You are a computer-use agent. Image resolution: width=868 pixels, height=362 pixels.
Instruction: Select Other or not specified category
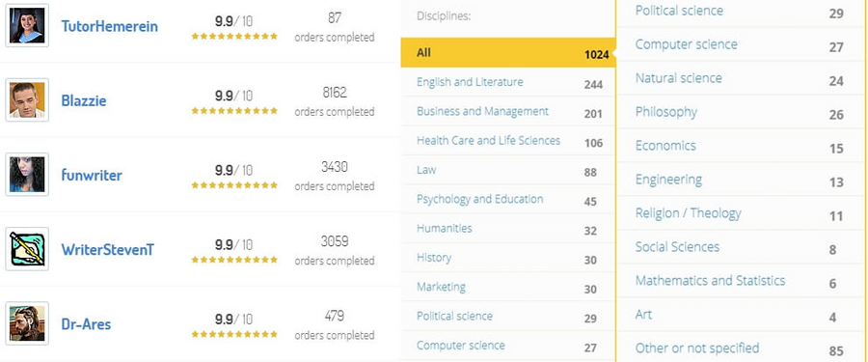[x=742, y=348]
